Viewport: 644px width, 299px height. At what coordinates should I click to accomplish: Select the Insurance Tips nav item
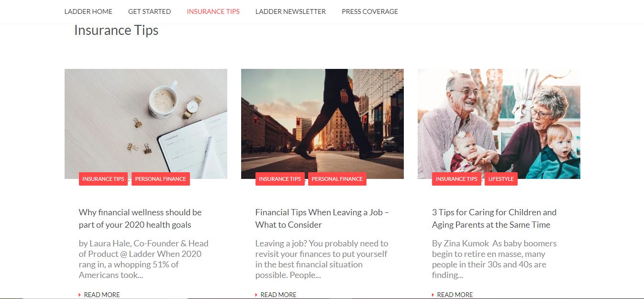point(213,11)
